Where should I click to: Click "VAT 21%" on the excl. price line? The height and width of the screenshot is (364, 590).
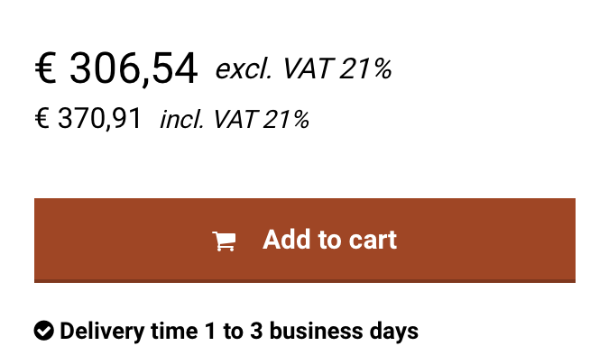335,68
